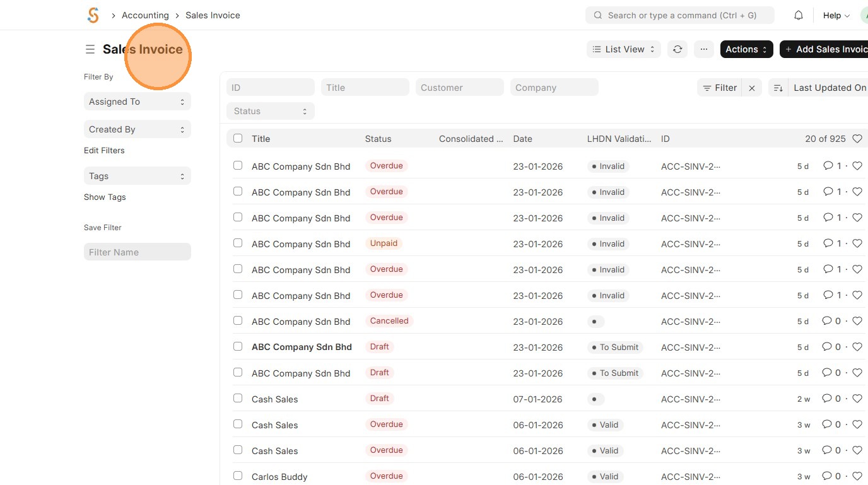The width and height of the screenshot is (868, 485).
Task: Click the Edit Filters link
Action: tap(104, 151)
